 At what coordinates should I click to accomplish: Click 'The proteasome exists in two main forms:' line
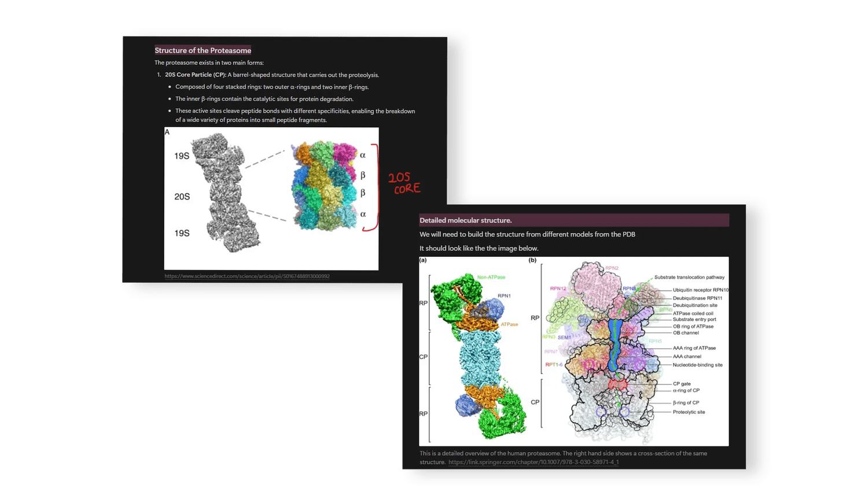tap(209, 62)
